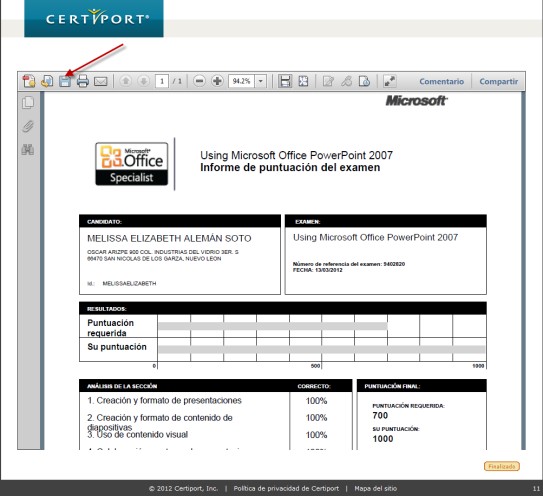Click the © 2012 Certiport, Inc. footer text

pyautogui.click(x=184, y=488)
